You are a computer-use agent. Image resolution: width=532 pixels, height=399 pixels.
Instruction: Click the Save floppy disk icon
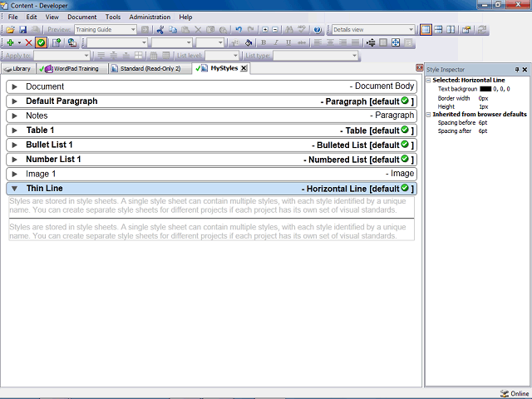click(22, 30)
